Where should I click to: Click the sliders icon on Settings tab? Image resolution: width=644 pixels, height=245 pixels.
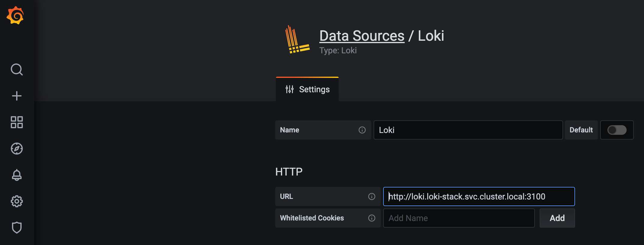289,89
